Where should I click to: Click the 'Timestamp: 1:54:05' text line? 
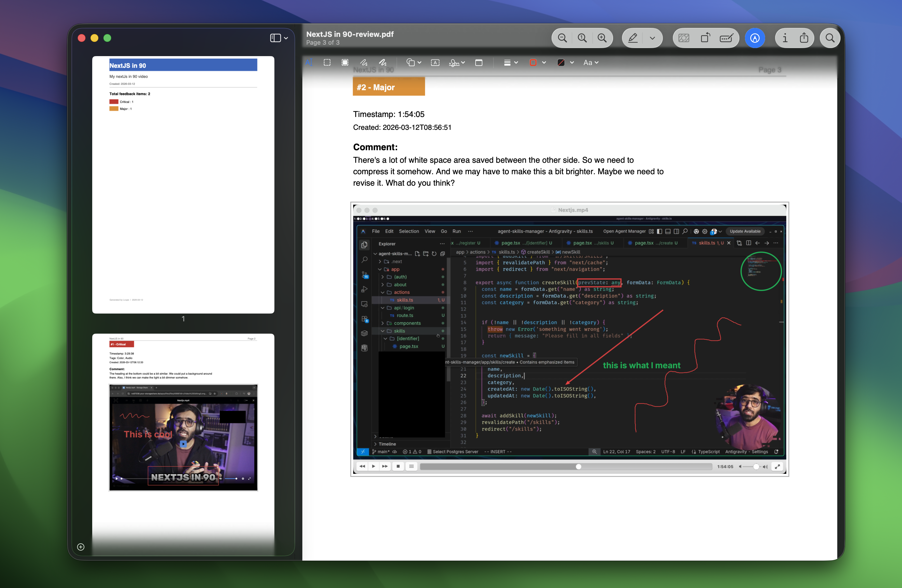click(388, 114)
